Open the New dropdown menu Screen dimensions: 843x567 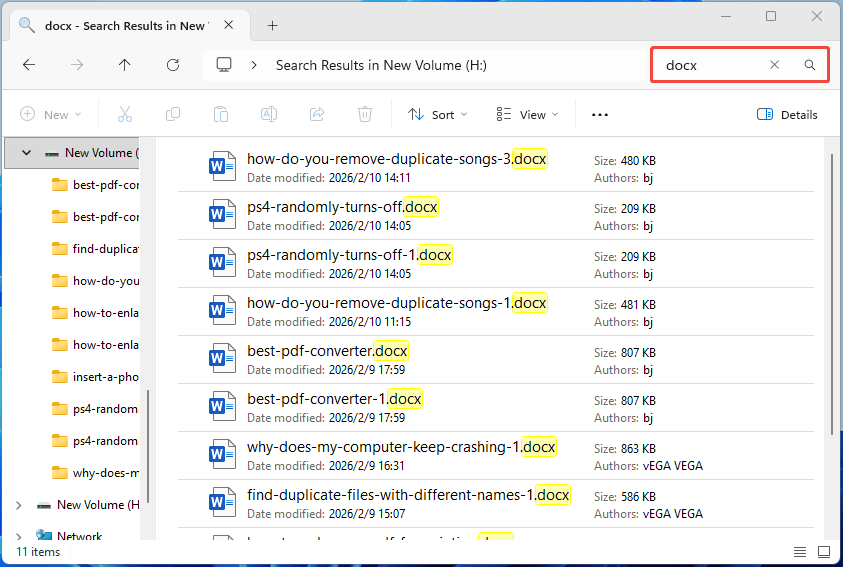(50, 114)
